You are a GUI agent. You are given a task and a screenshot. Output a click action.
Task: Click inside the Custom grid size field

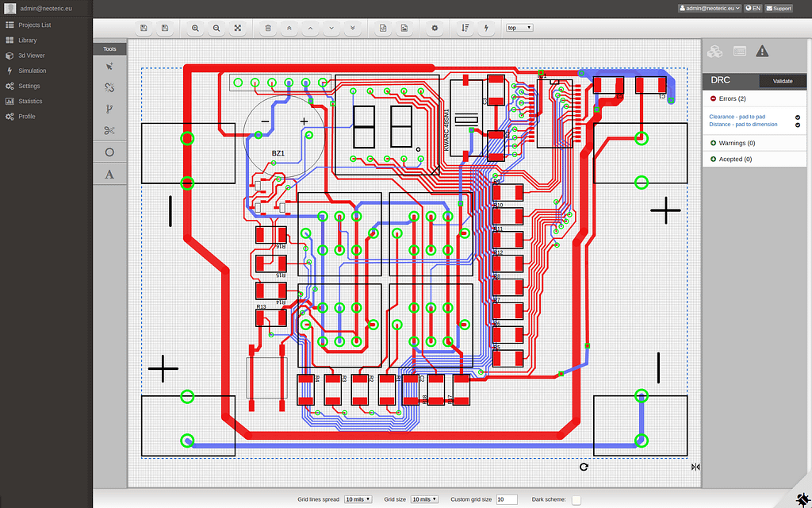tap(507, 499)
